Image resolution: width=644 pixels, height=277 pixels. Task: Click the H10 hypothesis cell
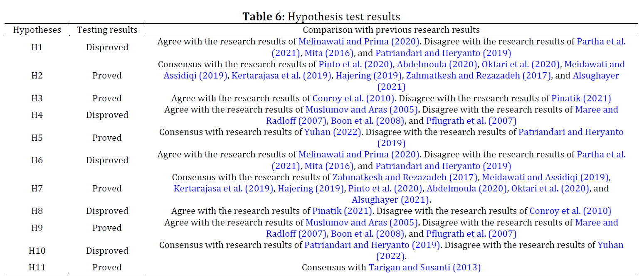tap(37, 251)
